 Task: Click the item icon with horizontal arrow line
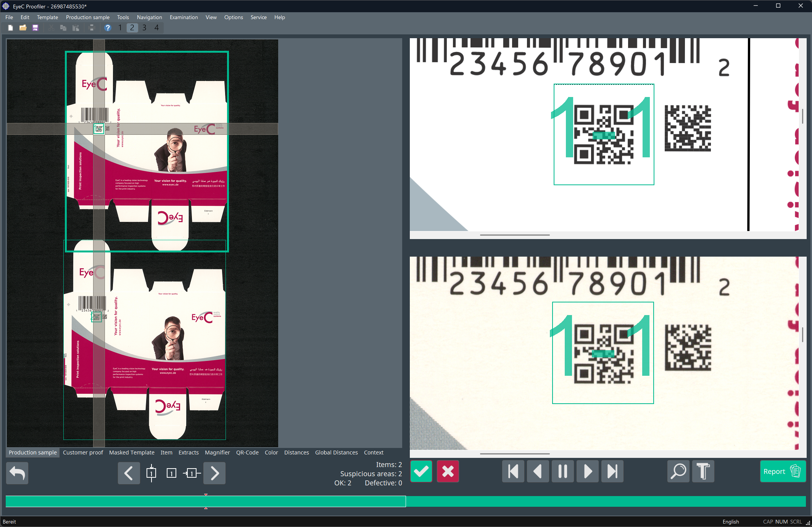(x=192, y=473)
